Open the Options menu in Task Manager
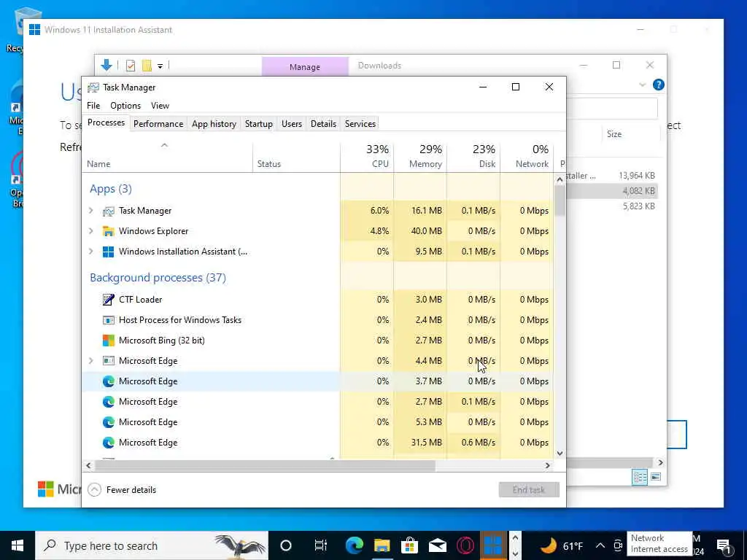 coord(125,105)
